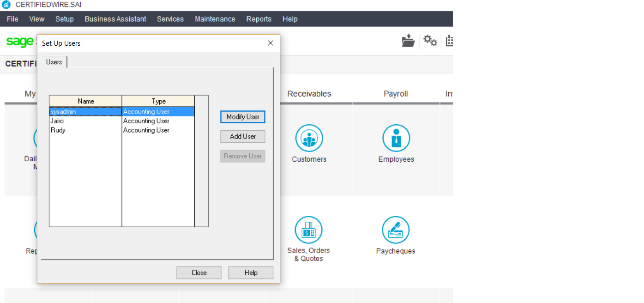Click the Customers label text

309,159
